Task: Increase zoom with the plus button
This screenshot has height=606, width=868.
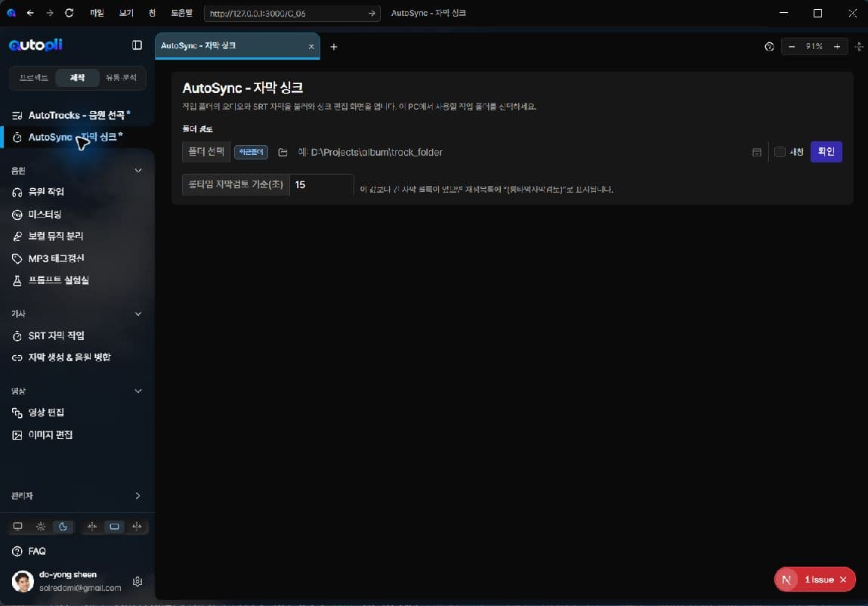Action: coord(837,47)
